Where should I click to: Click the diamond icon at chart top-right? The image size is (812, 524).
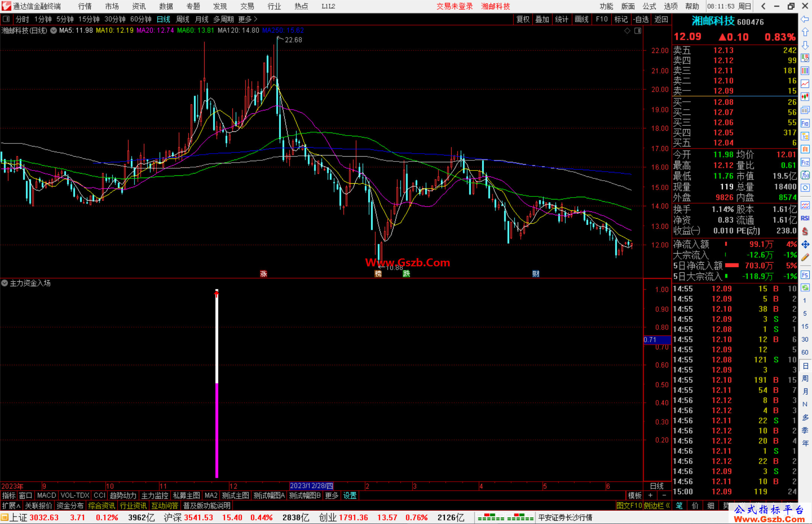[627, 31]
